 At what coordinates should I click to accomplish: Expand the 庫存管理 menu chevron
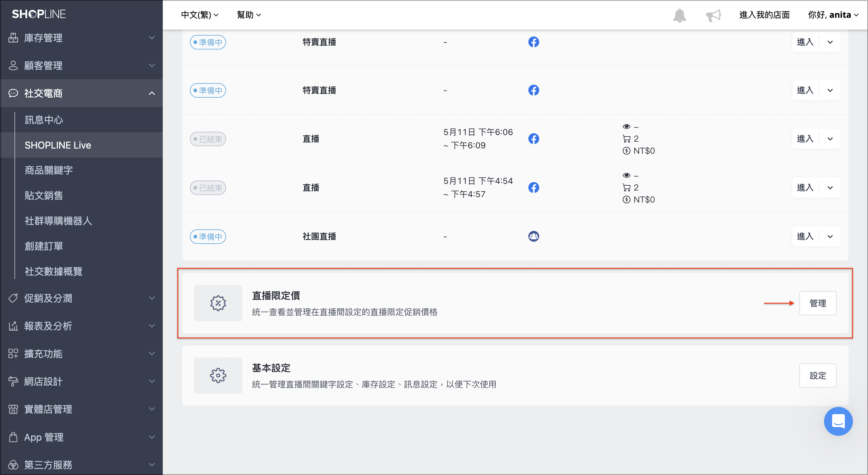pyautogui.click(x=152, y=38)
